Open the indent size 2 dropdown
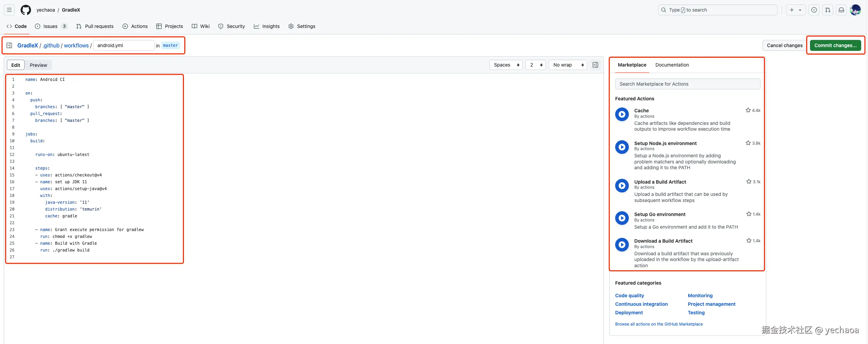The height and width of the screenshot is (344, 868). pyautogui.click(x=536, y=65)
